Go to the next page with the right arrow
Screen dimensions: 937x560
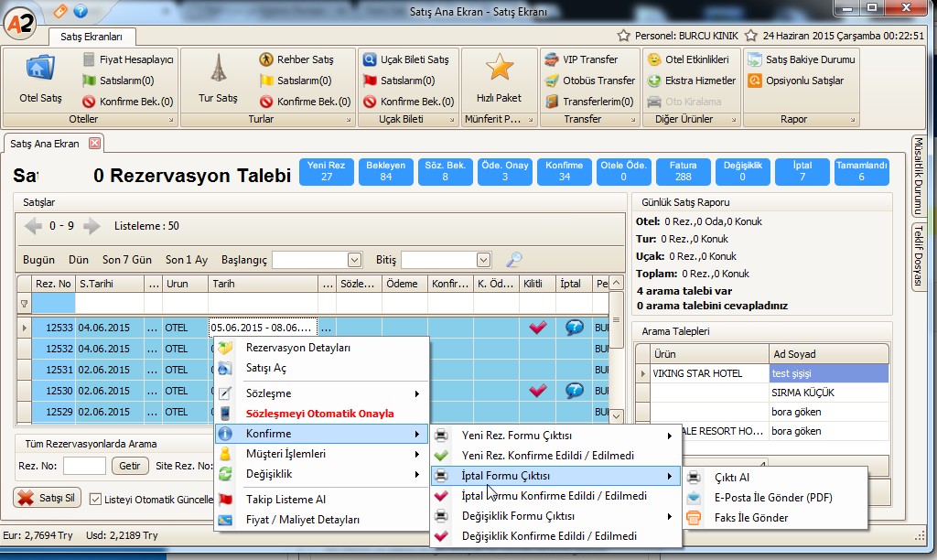92,226
